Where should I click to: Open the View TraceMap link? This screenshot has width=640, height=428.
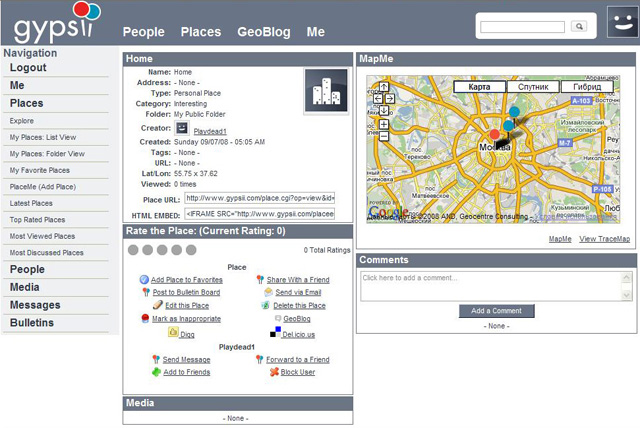click(604, 239)
